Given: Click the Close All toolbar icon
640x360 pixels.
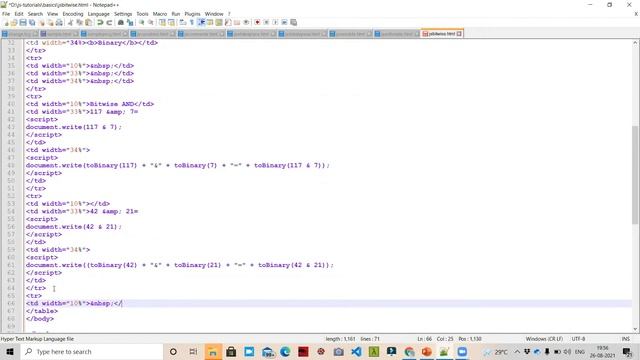Looking at the screenshot, I should [50, 22].
